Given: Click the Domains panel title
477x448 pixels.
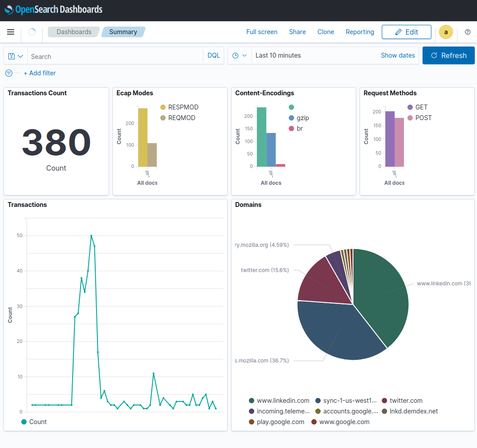Looking at the screenshot, I should pyautogui.click(x=248, y=205).
